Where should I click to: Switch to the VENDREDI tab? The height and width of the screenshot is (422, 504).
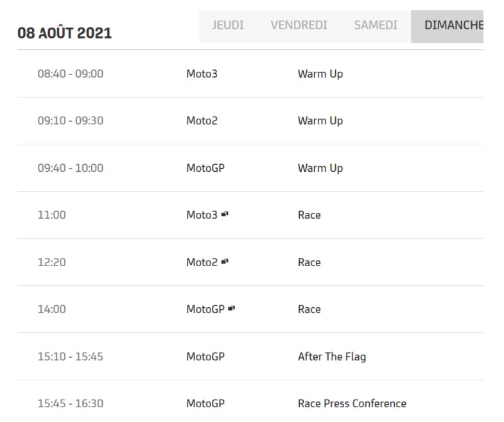299,25
